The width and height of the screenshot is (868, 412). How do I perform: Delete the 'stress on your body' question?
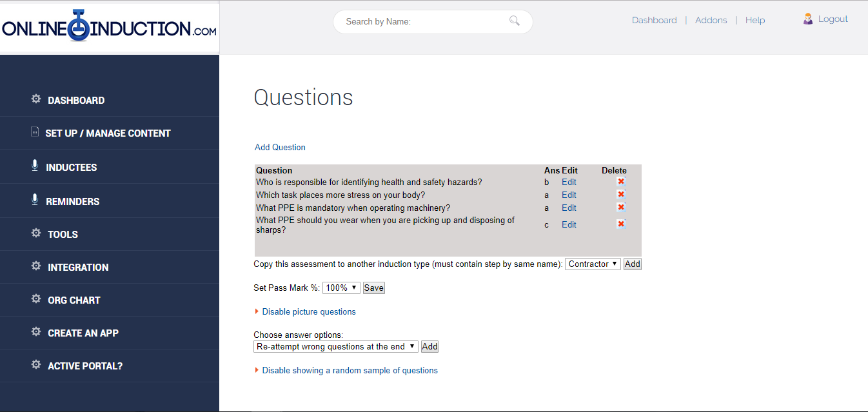620,195
